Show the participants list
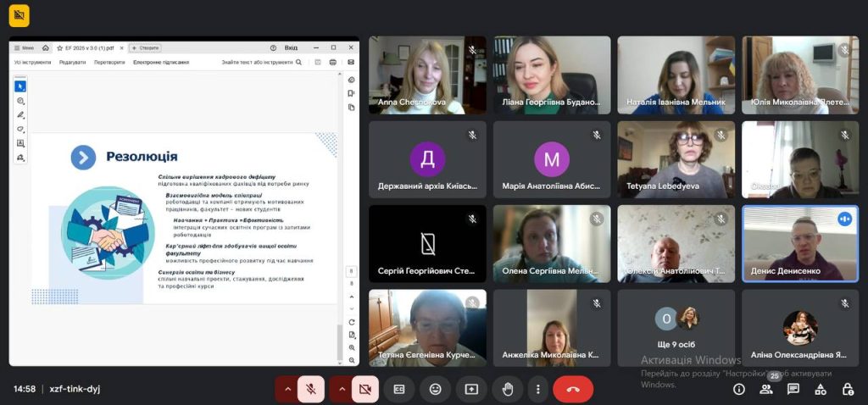The width and height of the screenshot is (868, 405). 766,389
